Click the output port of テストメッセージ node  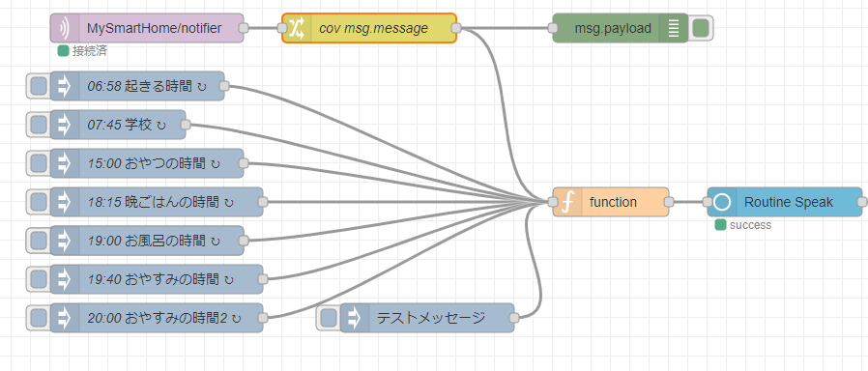513,318
